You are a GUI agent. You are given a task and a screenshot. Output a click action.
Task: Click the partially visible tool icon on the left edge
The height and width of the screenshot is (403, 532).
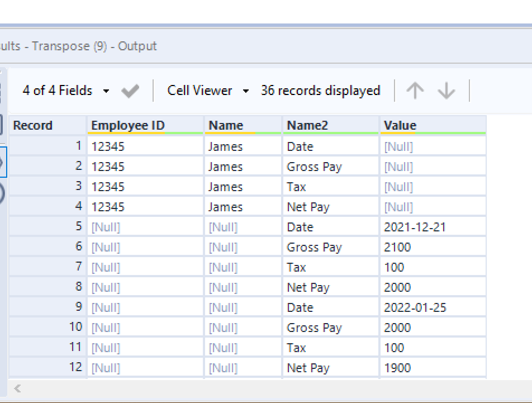coord(3,162)
